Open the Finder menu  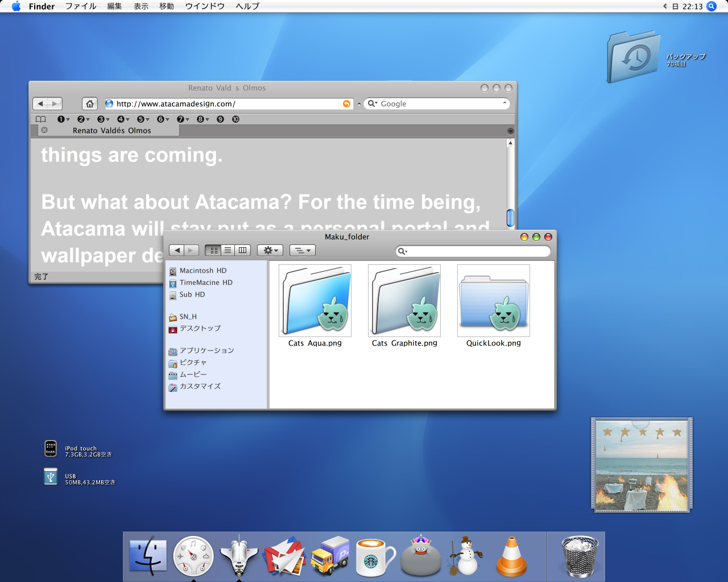tap(42, 6)
